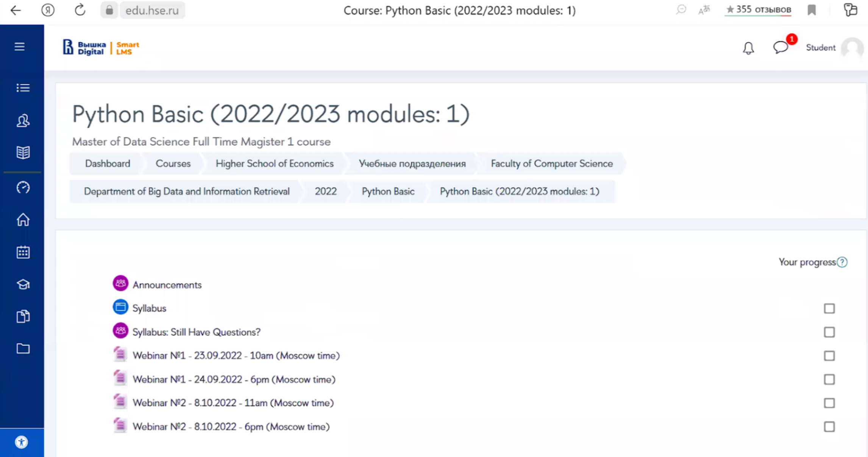The height and width of the screenshot is (457, 868).
Task: Open Webinar №1 - 24.09.2022 - 6pm link
Action: point(234,379)
